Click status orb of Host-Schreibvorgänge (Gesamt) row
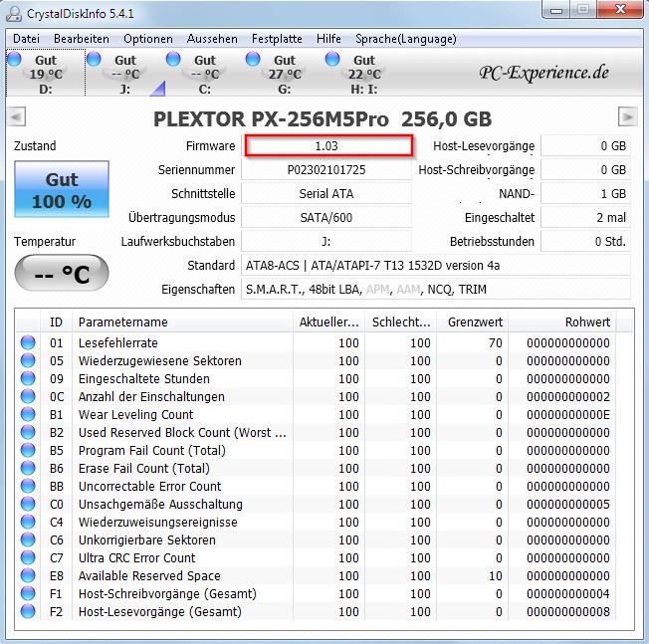This screenshot has height=644, width=649. tap(28, 593)
